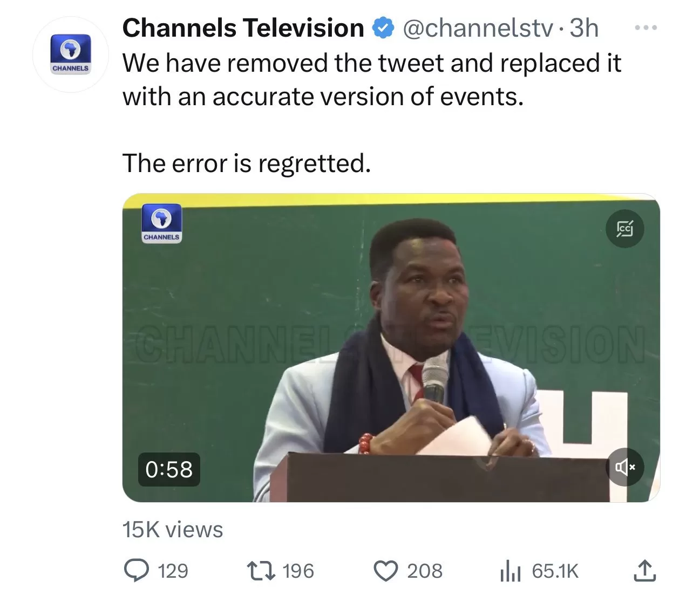Click the verified blue checkmark badge
The height and width of the screenshot is (616, 693).
click(x=382, y=27)
